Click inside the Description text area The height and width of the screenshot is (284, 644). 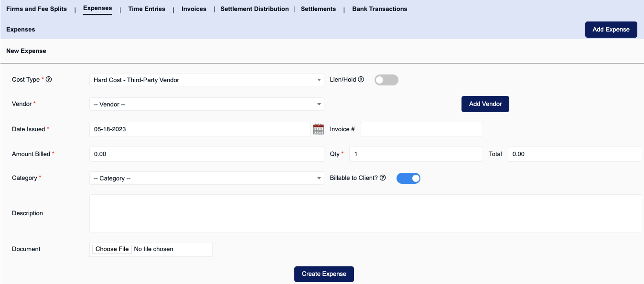point(365,213)
